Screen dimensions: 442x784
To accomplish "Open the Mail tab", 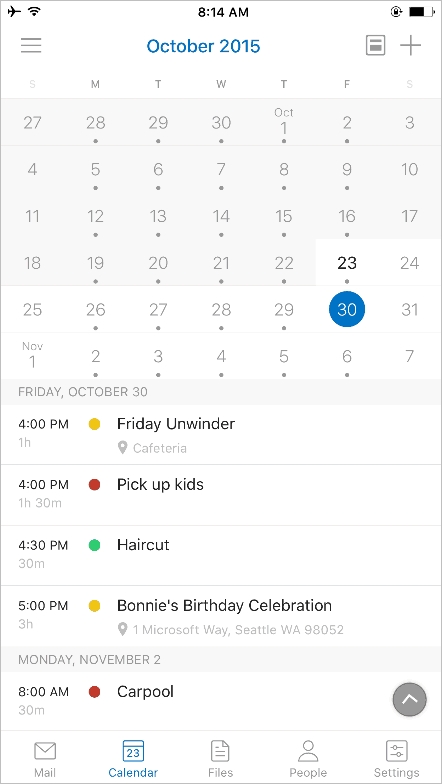I will (45, 758).
